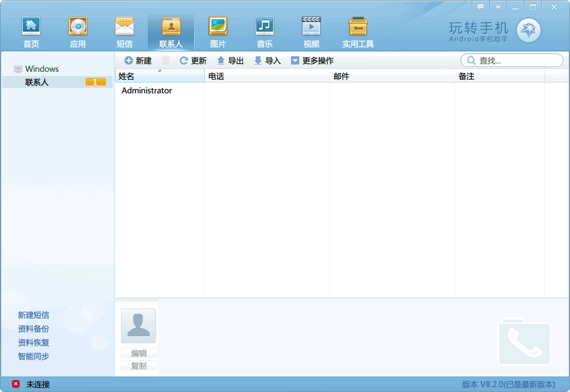The width and height of the screenshot is (570, 392).
Task: Click the 复制 copy button
Action: 139,366
